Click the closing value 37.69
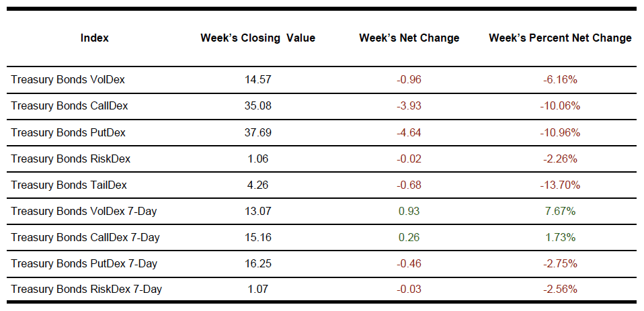 pos(258,132)
